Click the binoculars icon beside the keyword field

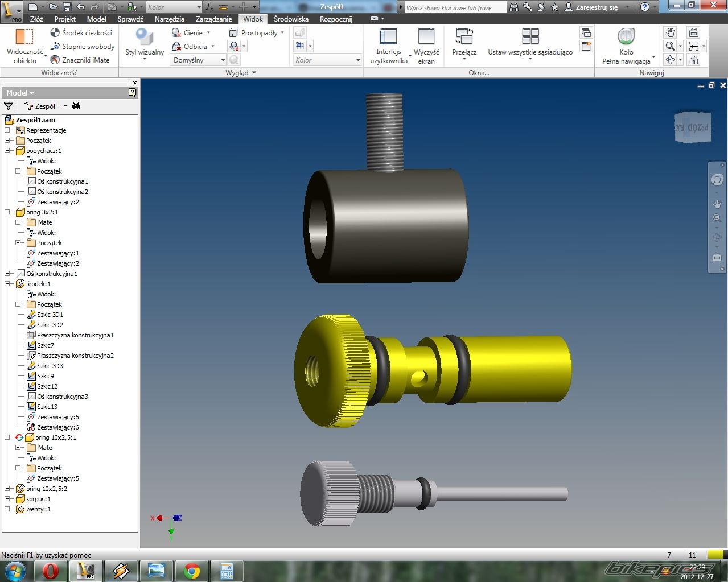point(514,7)
